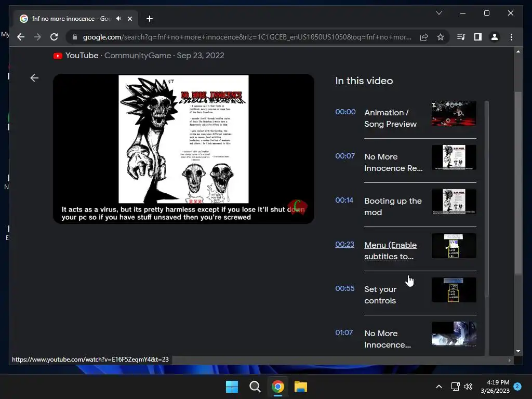Play the No More Innocence video preview
532x399 pixels.
coord(183,149)
